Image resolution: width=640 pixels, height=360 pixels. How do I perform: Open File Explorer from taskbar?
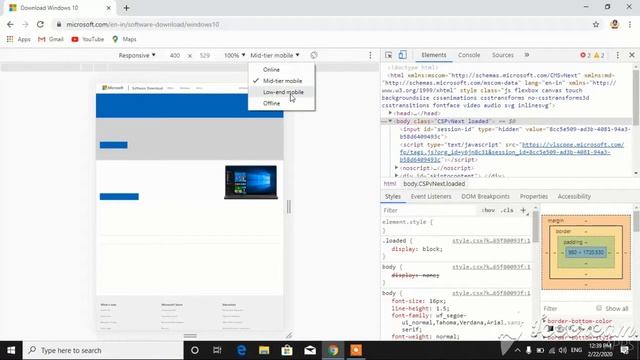tap(264, 350)
